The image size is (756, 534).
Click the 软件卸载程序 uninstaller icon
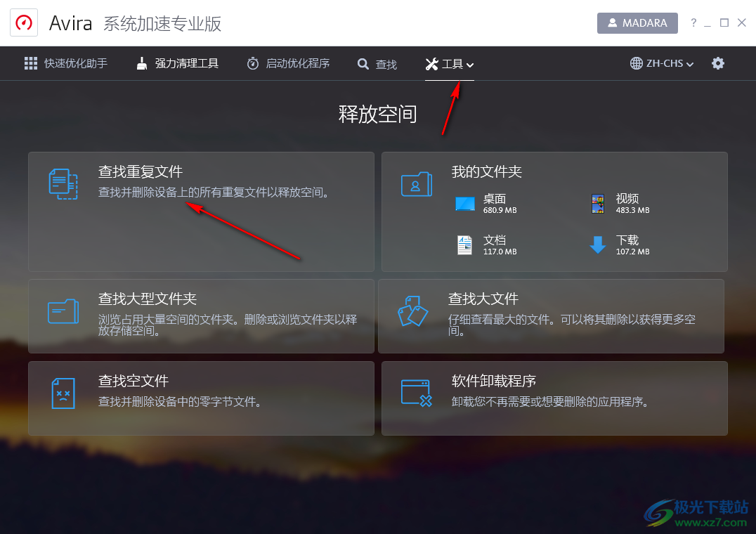coord(416,393)
